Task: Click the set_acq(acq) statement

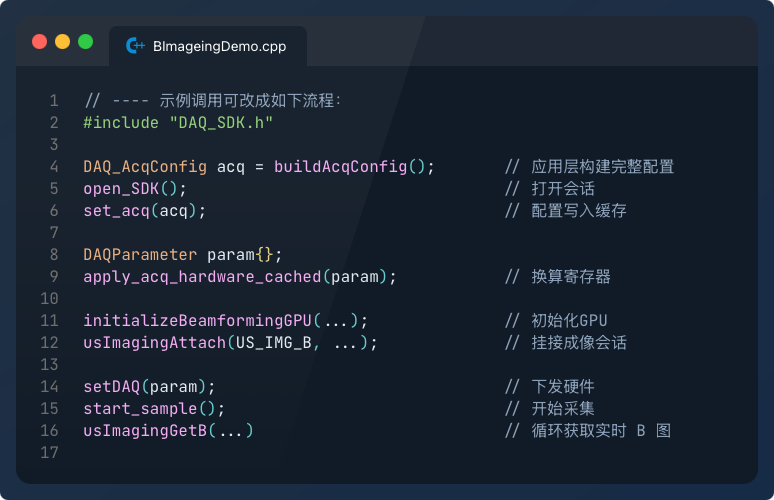Action: (x=144, y=211)
